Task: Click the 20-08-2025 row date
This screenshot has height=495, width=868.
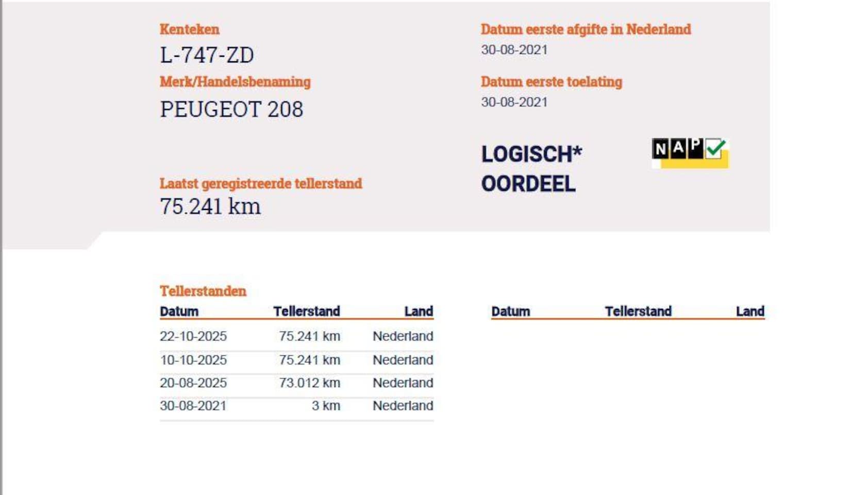Action: (x=193, y=383)
